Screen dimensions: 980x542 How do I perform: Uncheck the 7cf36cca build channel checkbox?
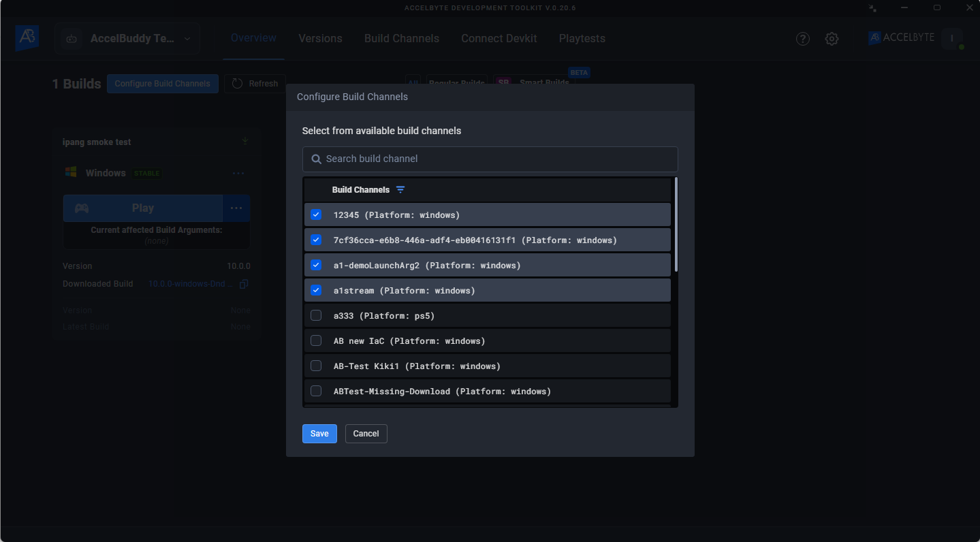click(316, 240)
